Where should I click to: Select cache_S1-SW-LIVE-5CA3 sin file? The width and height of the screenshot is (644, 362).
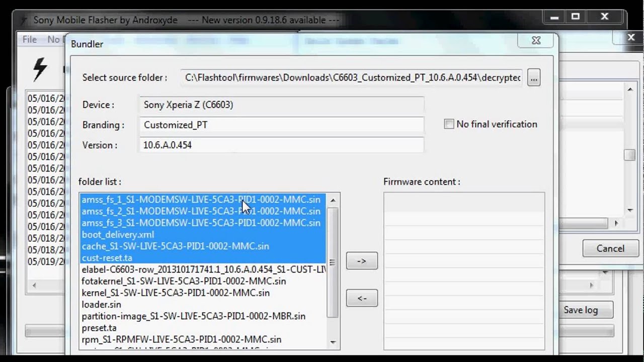(203, 246)
